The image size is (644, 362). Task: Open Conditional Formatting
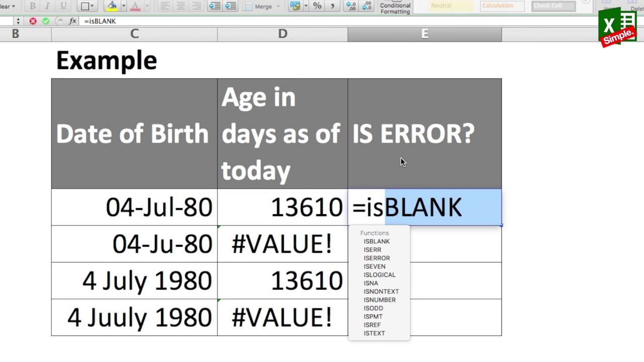pos(395,8)
